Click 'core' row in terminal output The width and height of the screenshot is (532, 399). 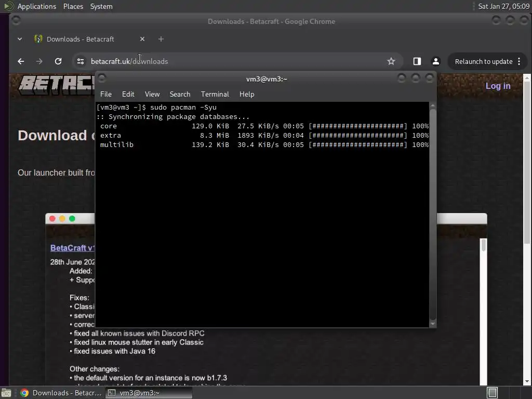(x=264, y=126)
